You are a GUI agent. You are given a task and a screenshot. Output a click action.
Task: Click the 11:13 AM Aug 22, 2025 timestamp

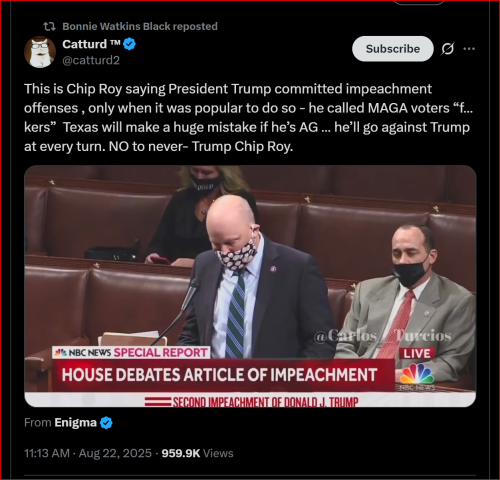(88, 453)
